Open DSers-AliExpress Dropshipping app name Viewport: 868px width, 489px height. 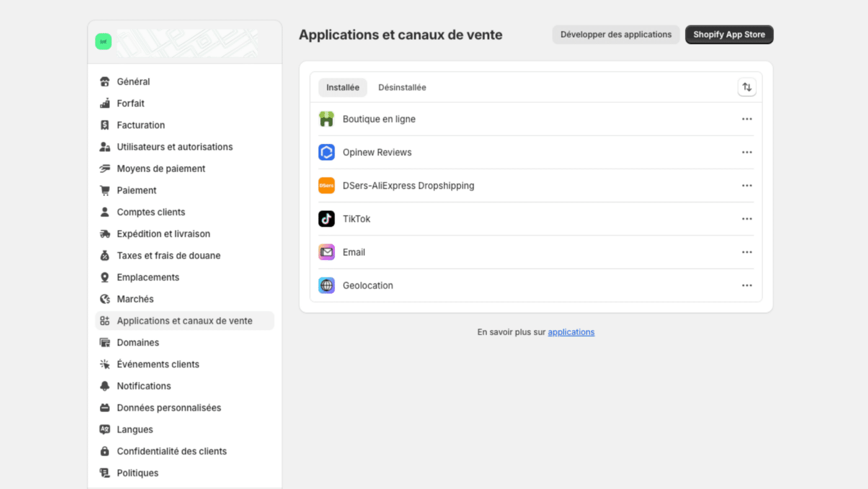point(409,186)
